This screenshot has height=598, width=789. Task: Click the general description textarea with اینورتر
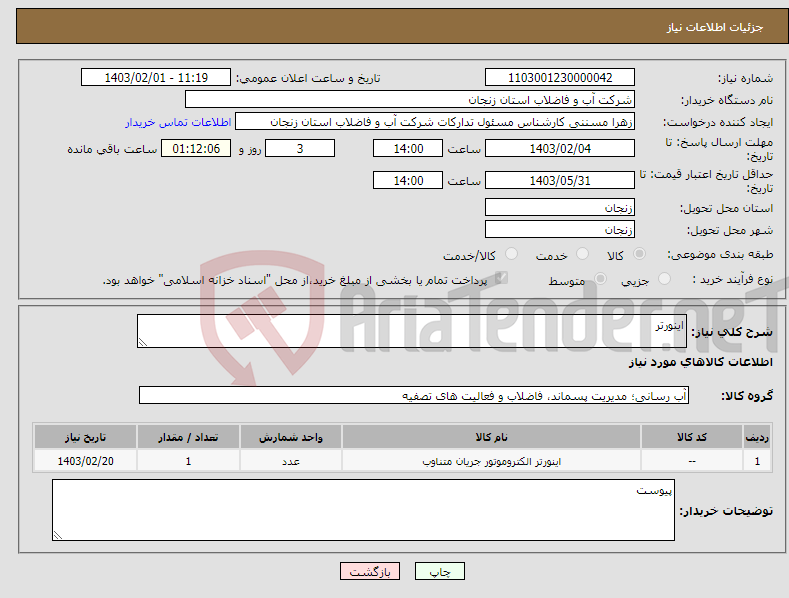tap(412, 331)
